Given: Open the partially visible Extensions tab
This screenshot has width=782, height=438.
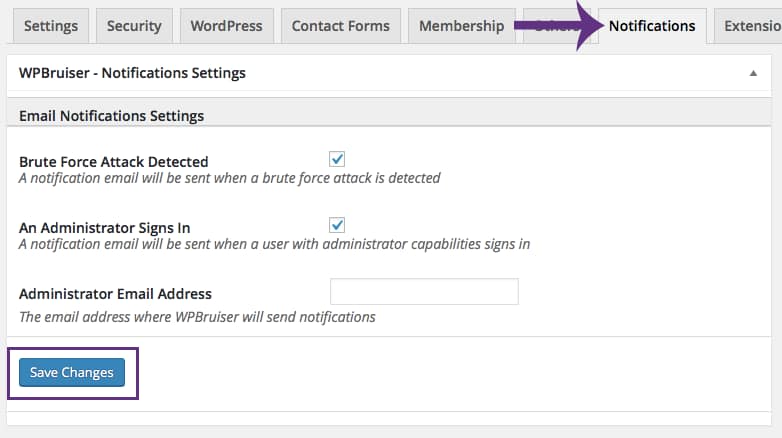Looking at the screenshot, I should [x=752, y=26].
